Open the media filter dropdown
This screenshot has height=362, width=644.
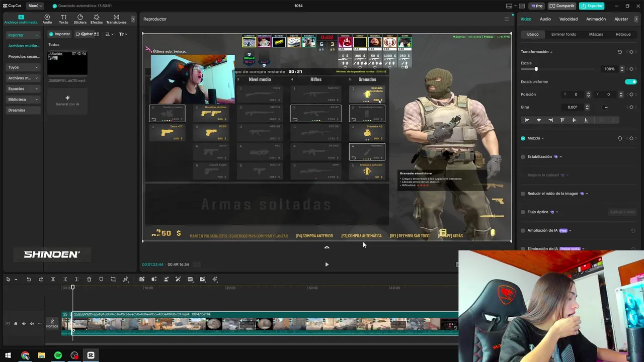click(123, 34)
